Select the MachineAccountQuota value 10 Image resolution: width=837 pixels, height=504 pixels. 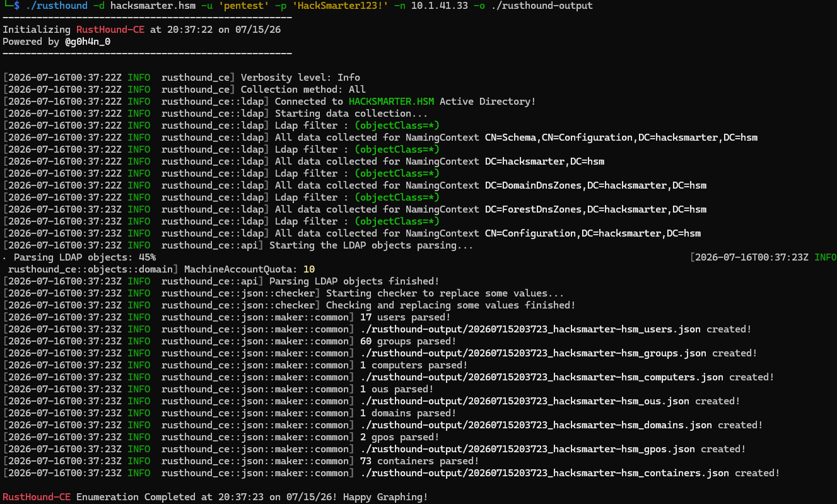(x=308, y=269)
